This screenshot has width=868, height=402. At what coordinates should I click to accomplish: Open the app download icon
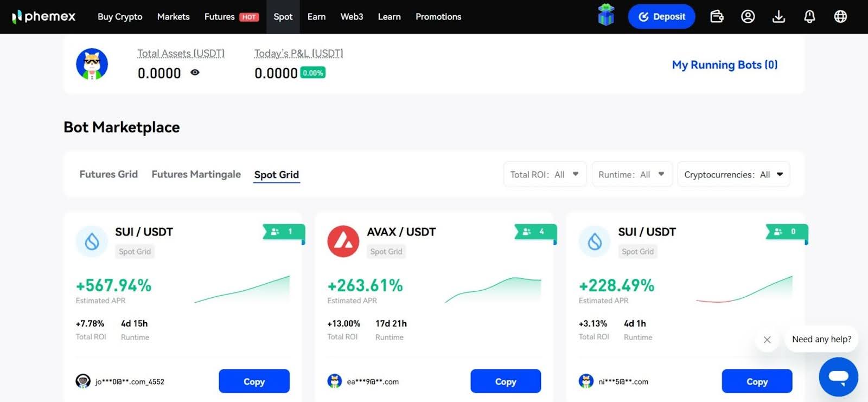click(778, 17)
